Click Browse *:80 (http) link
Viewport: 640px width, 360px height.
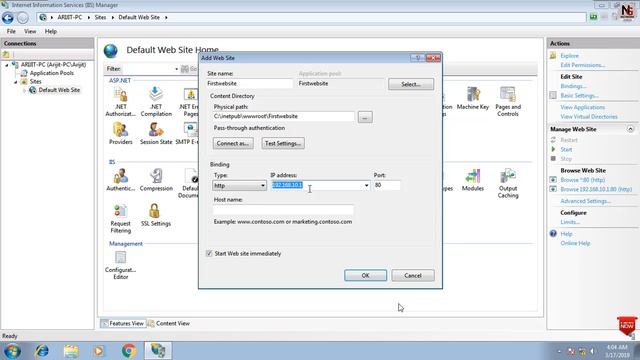[x=582, y=180]
